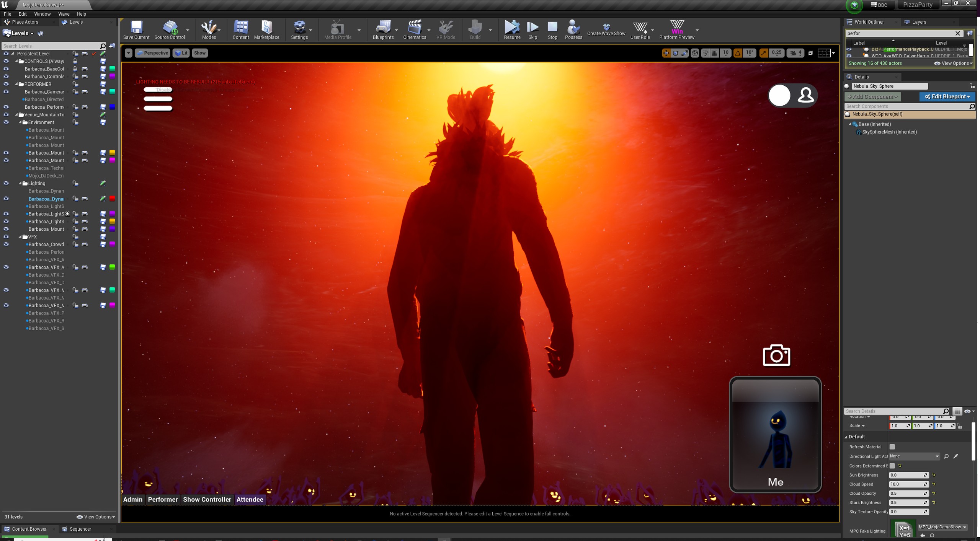Click Save Current toolbar icon
The width and height of the screenshot is (980, 541).
(x=136, y=30)
